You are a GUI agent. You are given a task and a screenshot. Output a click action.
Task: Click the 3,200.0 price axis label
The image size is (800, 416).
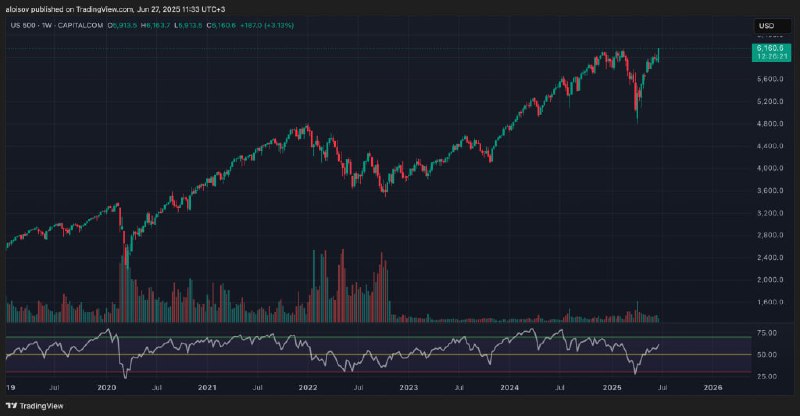point(770,213)
